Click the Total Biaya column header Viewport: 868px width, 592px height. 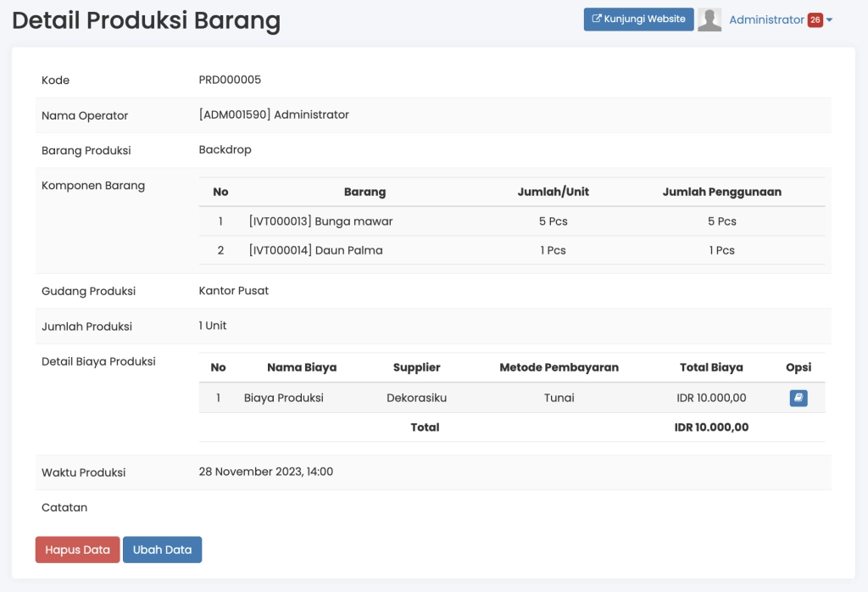[x=711, y=367]
